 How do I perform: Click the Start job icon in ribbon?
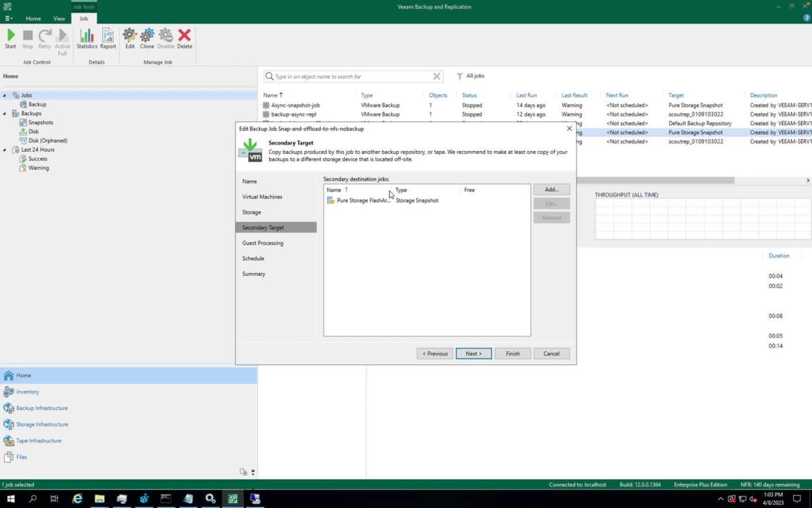11,38
